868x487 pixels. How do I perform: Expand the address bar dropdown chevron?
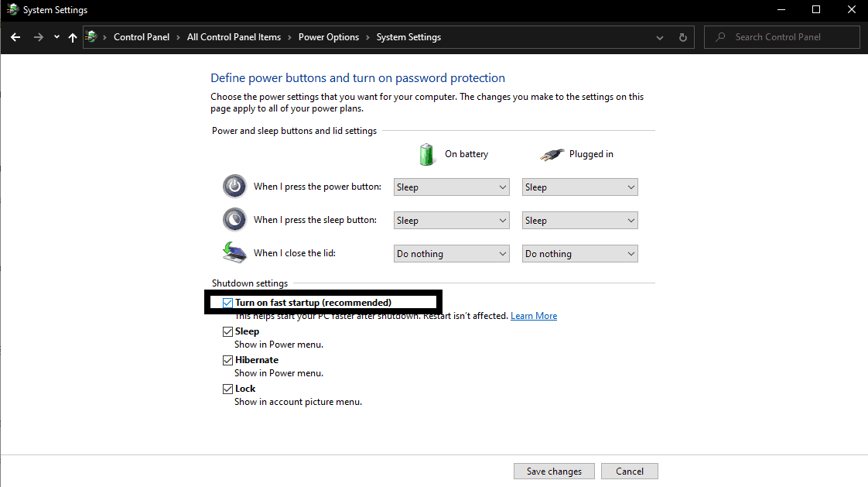[659, 36]
